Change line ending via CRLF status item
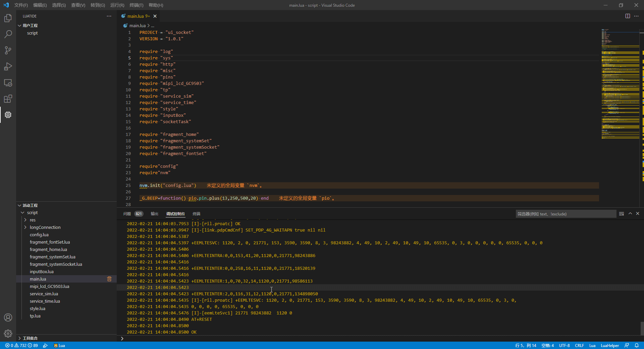The image size is (644, 349). click(579, 345)
